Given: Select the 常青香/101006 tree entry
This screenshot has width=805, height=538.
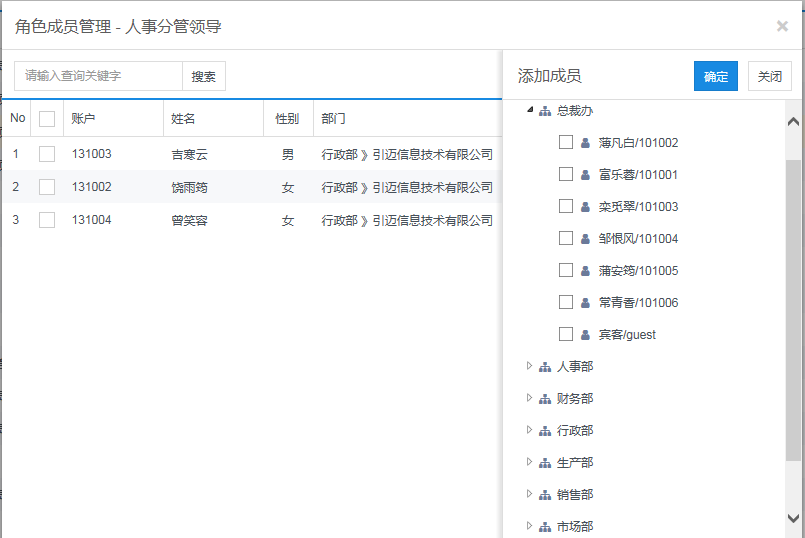Looking at the screenshot, I should pyautogui.click(x=638, y=303).
